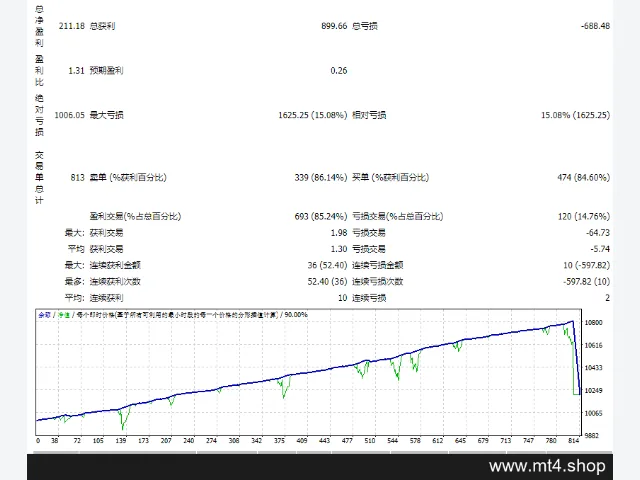The height and width of the screenshot is (480, 640).
Task: Click the 总获利 label
Action: pyautogui.click(x=102, y=26)
